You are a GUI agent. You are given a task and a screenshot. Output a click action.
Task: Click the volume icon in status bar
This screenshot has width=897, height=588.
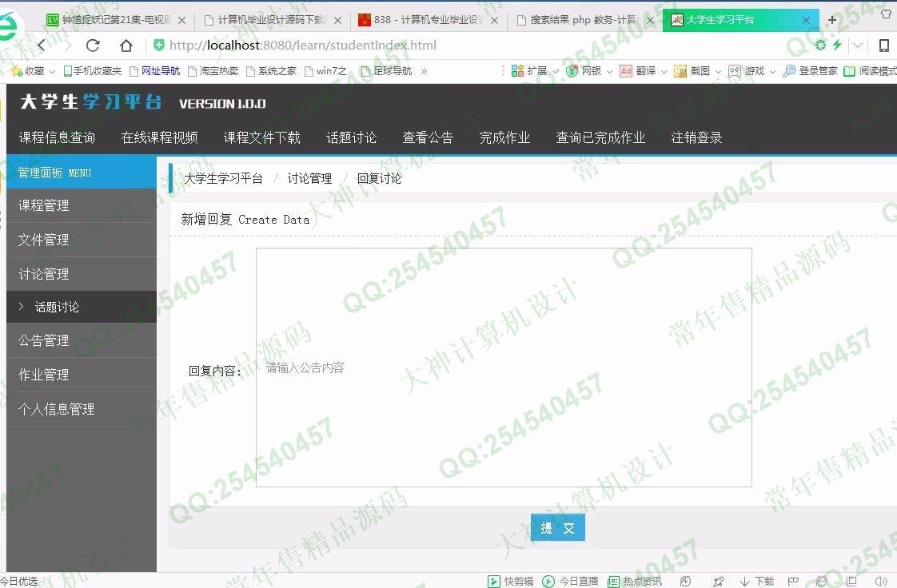click(x=881, y=581)
